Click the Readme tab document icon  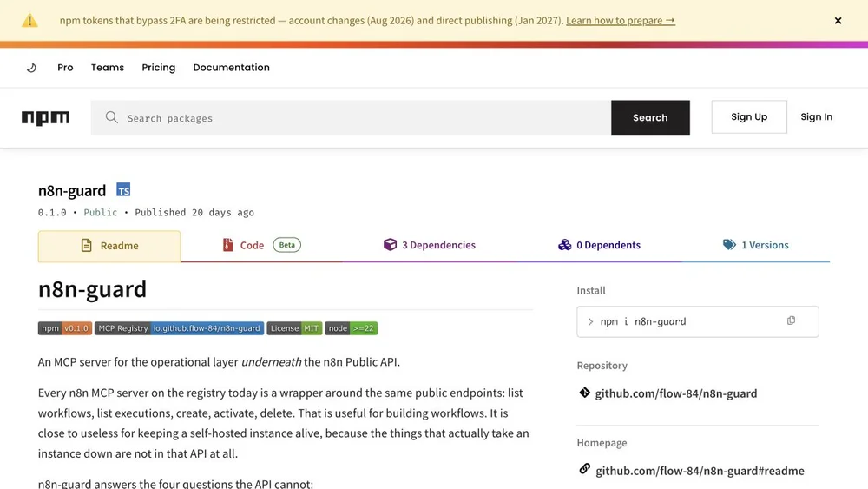(x=86, y=245)
